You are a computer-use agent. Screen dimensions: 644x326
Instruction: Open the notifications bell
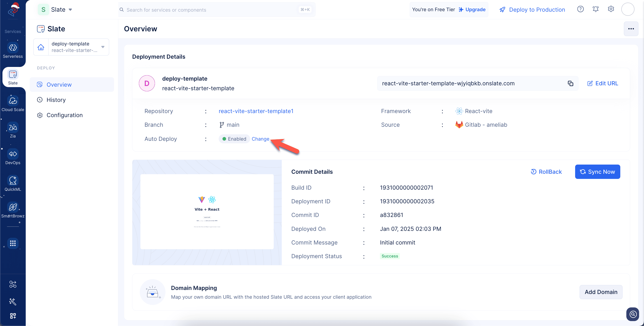pos(595,9)
